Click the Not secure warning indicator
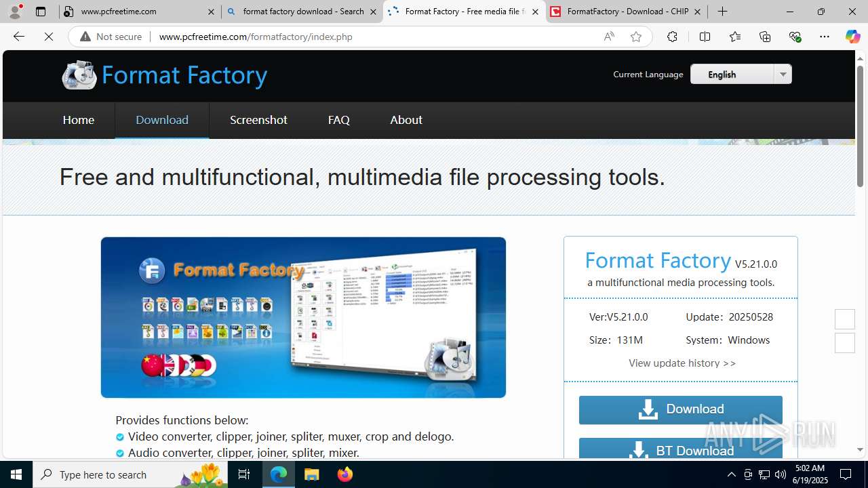 [111, 37]
